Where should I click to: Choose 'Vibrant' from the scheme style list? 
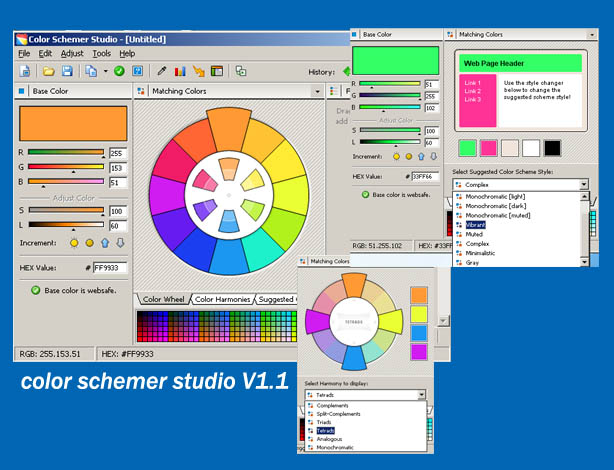click(475, 225)
